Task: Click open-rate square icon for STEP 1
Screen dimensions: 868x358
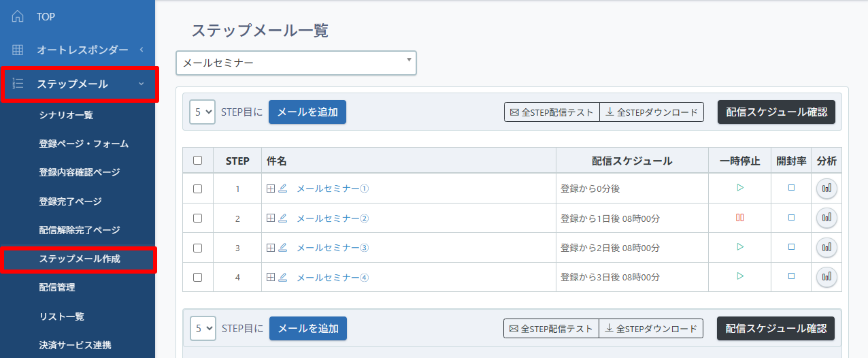Action: pyautogui.click(x=791, y=189)
